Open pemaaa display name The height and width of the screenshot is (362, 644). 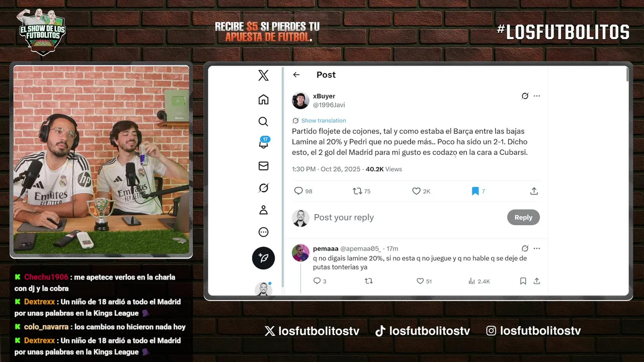point(326,248)
